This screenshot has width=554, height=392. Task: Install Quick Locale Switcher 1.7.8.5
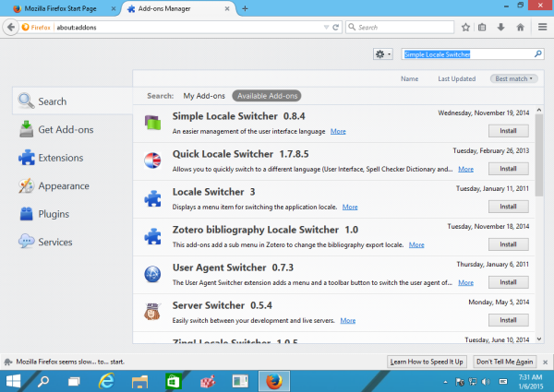coord(509,169)
